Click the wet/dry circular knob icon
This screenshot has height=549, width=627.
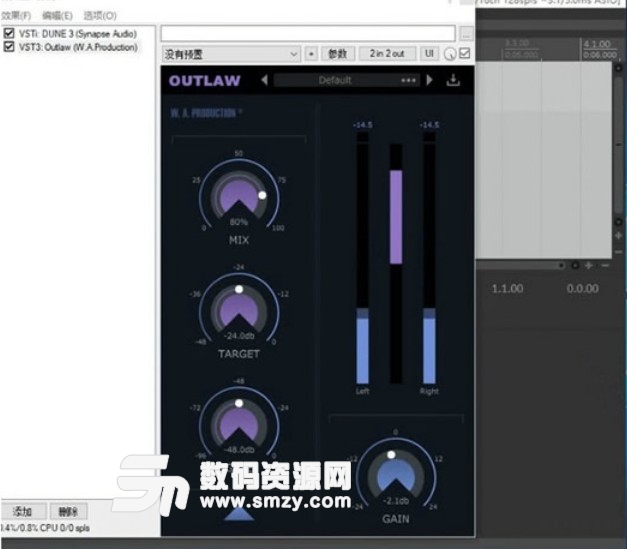[450, 54]
